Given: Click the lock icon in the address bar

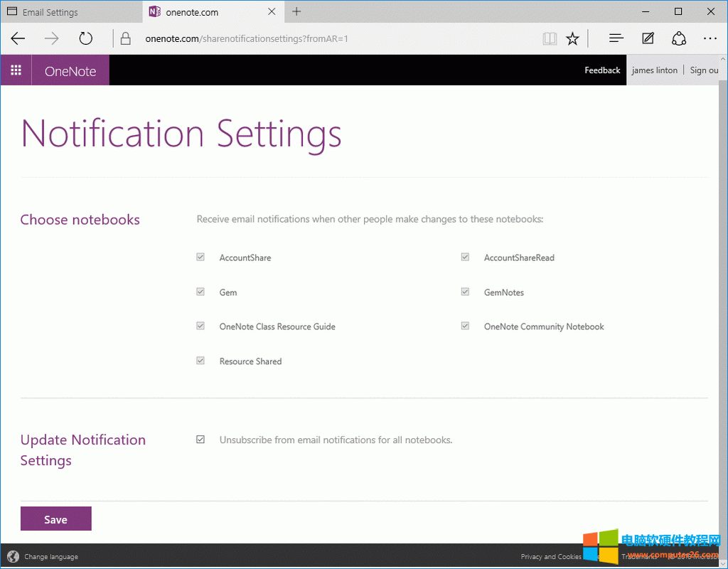Looking at the screenshot, I should tap(125, 38).
